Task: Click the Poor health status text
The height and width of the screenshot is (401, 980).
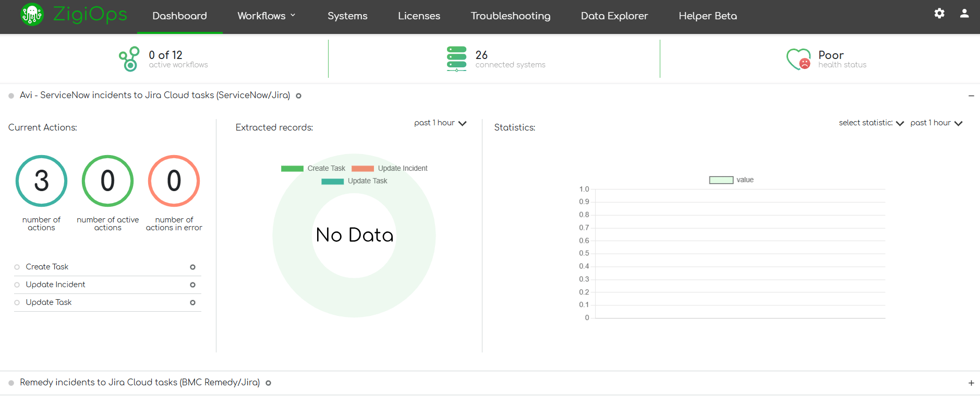Action: (842, 59)
